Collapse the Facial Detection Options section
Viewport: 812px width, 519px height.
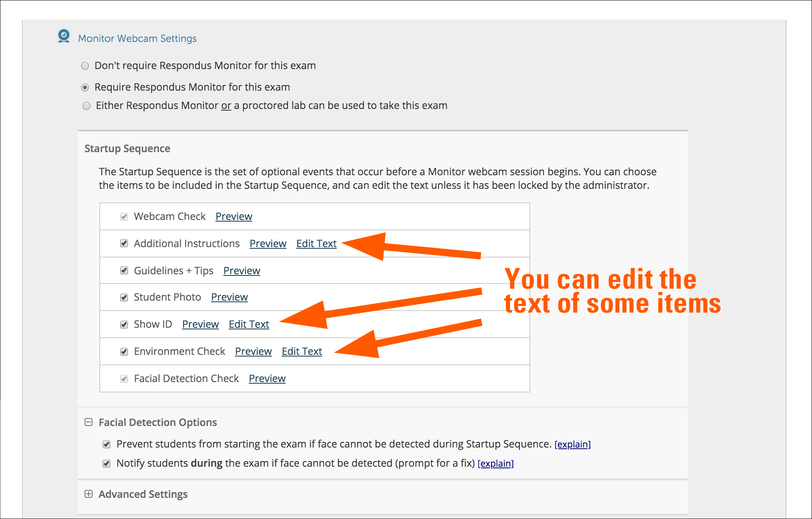pos(89,422)
